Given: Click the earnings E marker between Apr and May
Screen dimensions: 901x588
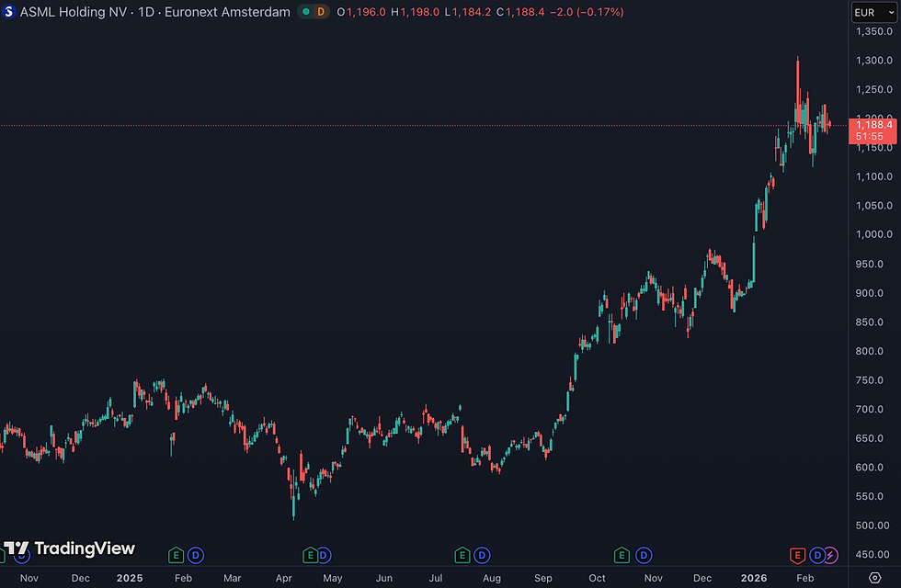Looking at the screenshot, I should click(x=310, y=555).
